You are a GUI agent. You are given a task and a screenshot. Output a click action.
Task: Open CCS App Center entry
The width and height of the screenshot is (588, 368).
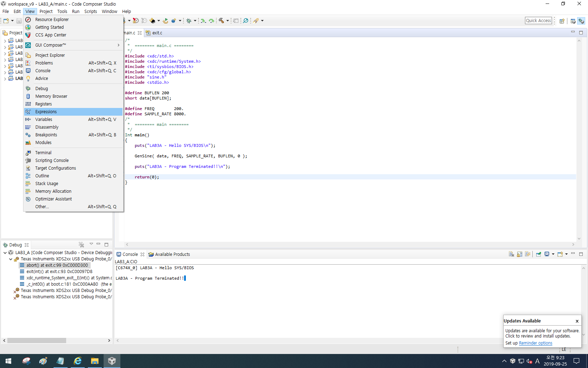coord(73,35)
